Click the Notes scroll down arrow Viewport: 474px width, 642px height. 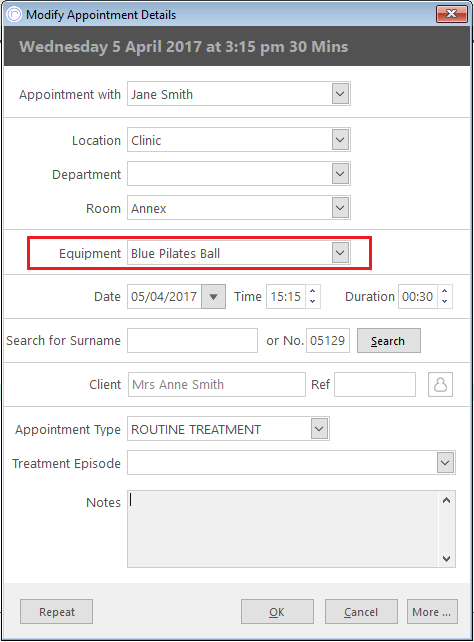coord(447,558)
